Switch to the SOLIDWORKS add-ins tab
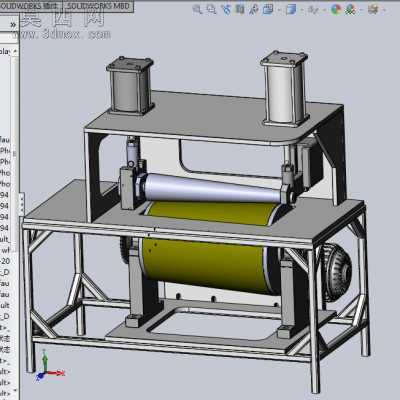 (31, 6)
